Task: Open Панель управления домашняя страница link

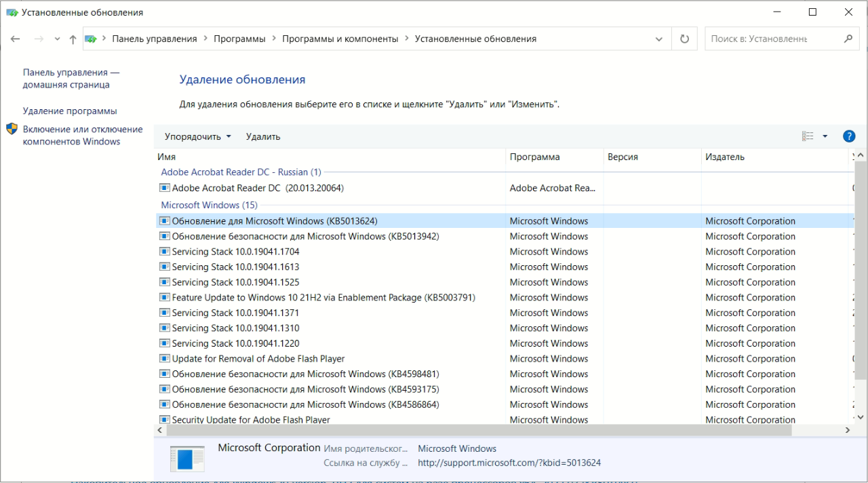Action: click(x=71, y=79)
